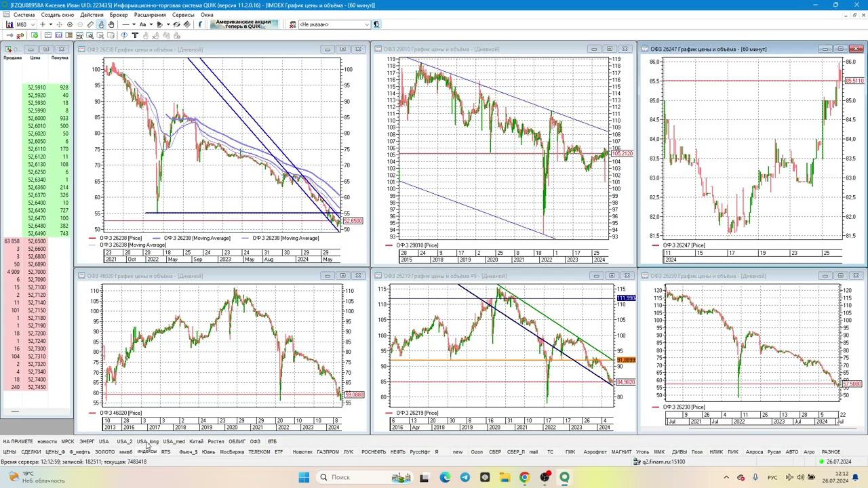Click the РУС language indicator in system tray

click(x=772, y=477)
